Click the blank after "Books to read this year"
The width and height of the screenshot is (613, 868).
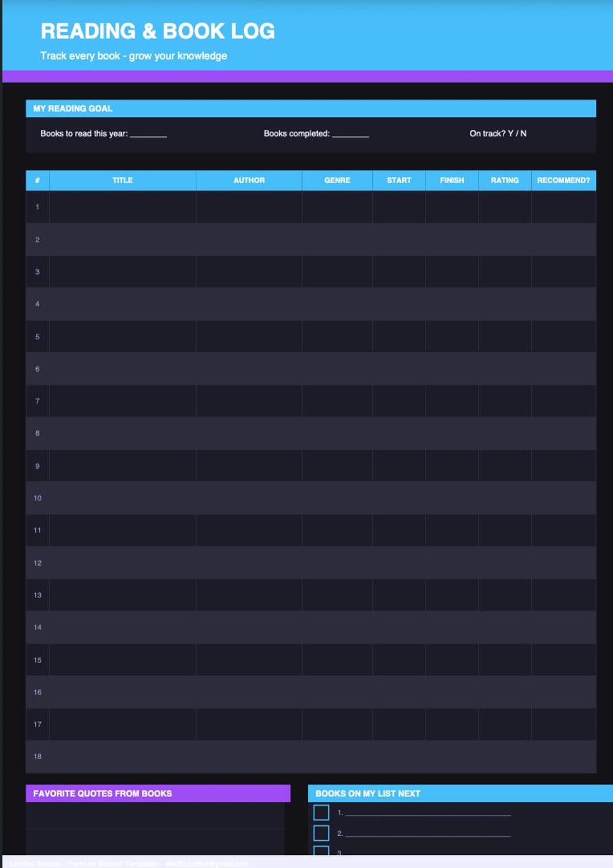[x=148, y=134]
